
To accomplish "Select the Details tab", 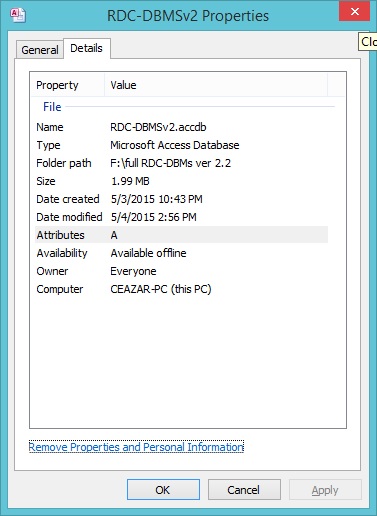I will tap(86, 48).
